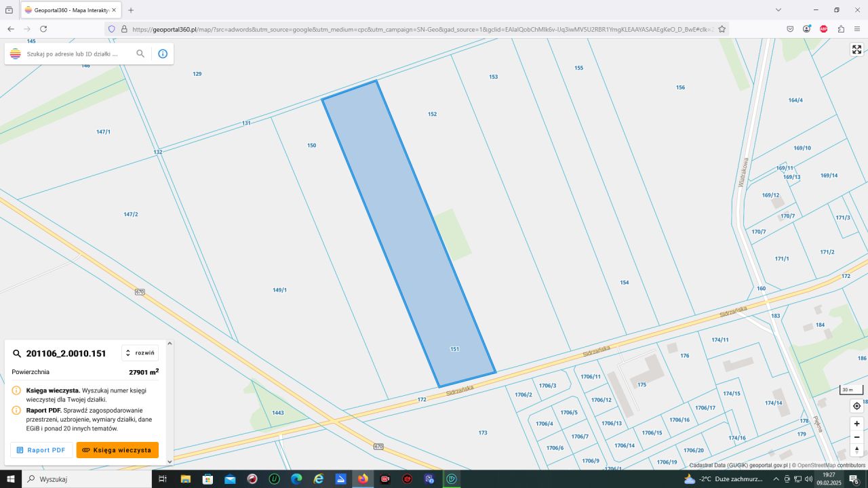This screenshot has width=868, height=488.
Task: Open the Adblock Plus extension
Action: [x=824, y=29]
